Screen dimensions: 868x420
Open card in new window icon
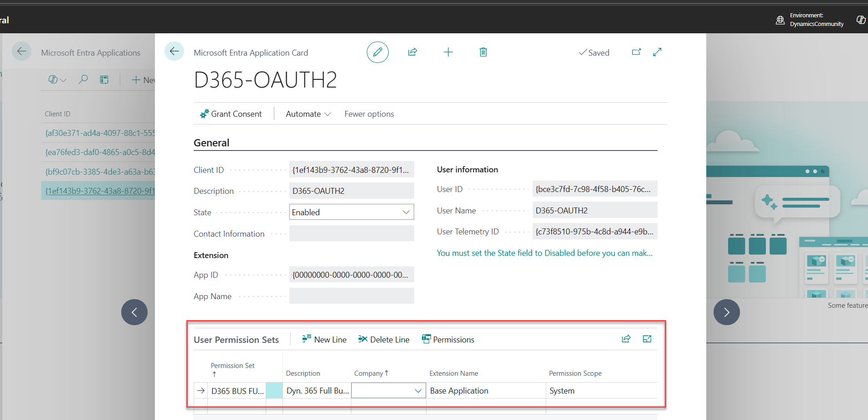(637, 52)
